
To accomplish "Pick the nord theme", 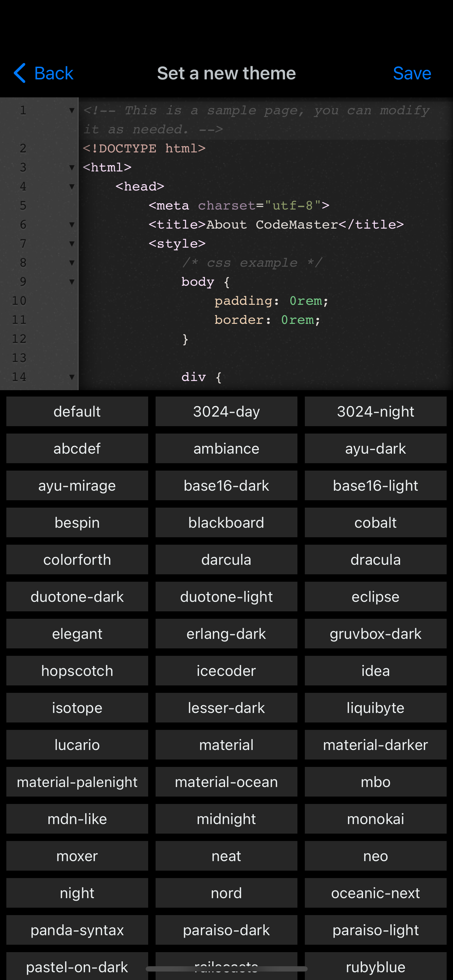I will click(x=226, y=893).
